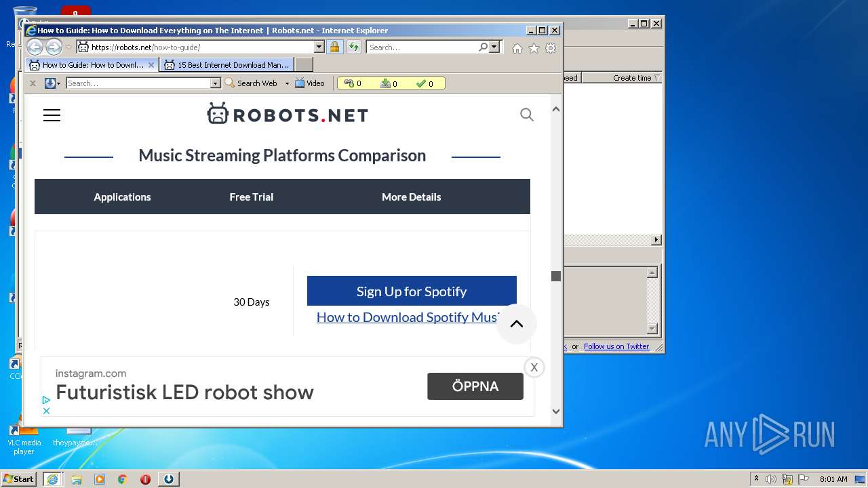Expand the address bar URL dropdown
Image resolution: width=868 pixels, height=488 pixels.
pos(319,47)
